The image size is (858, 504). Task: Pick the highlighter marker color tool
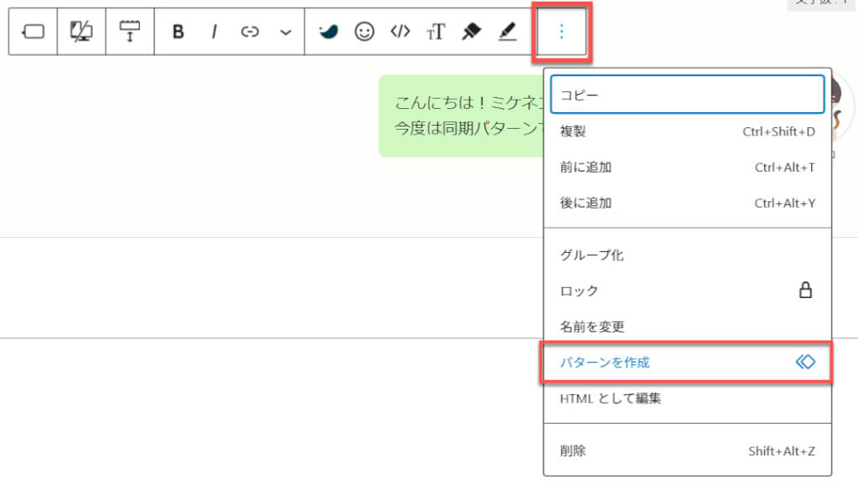[x=472, y=32]
